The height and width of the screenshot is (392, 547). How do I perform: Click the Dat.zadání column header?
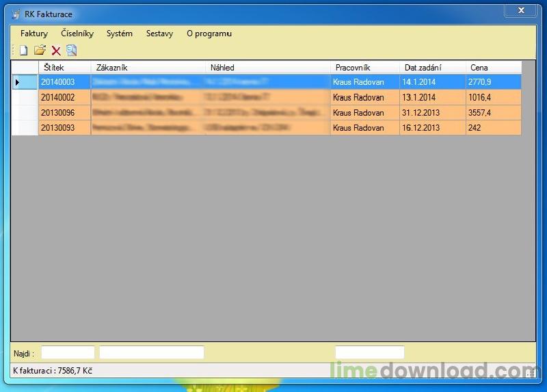(432, 68)
